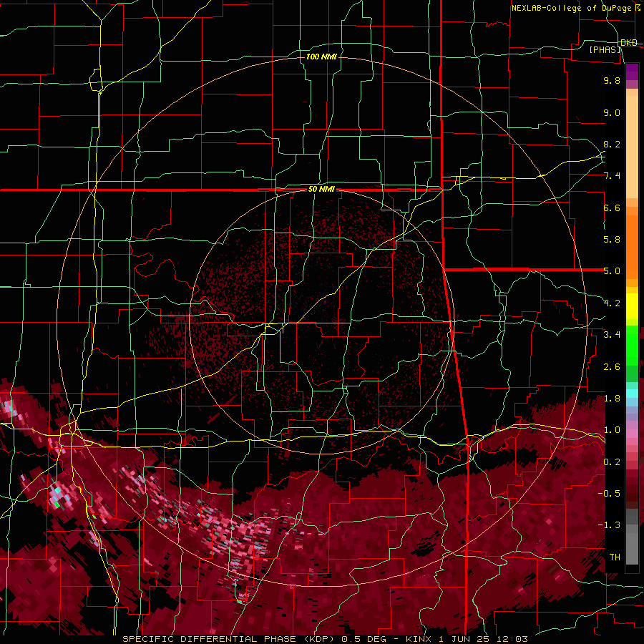Image resolution: width=644 pixels, height=644 pixels.
Task: Select the 2.6 value on the scale
Action: point(612,367)
